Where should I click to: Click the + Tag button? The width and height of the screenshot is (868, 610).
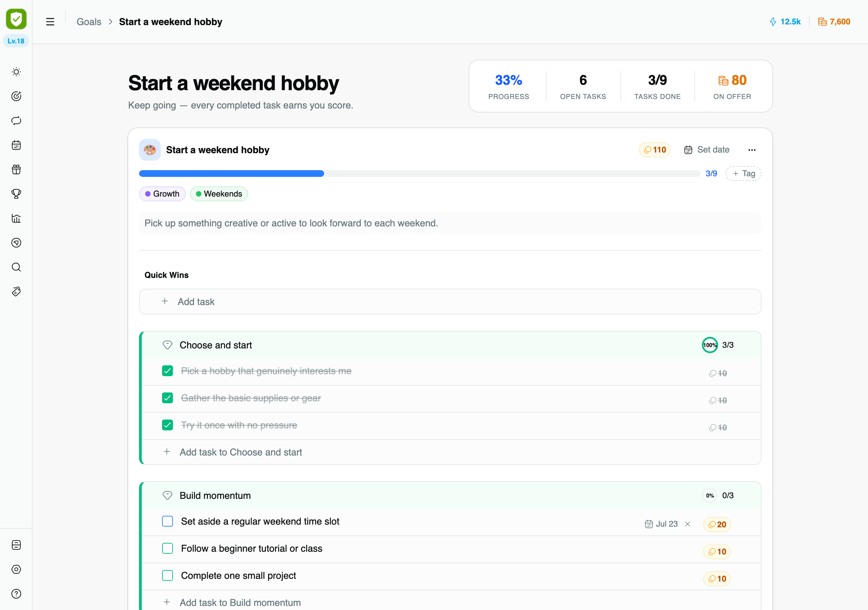[743, 174]
